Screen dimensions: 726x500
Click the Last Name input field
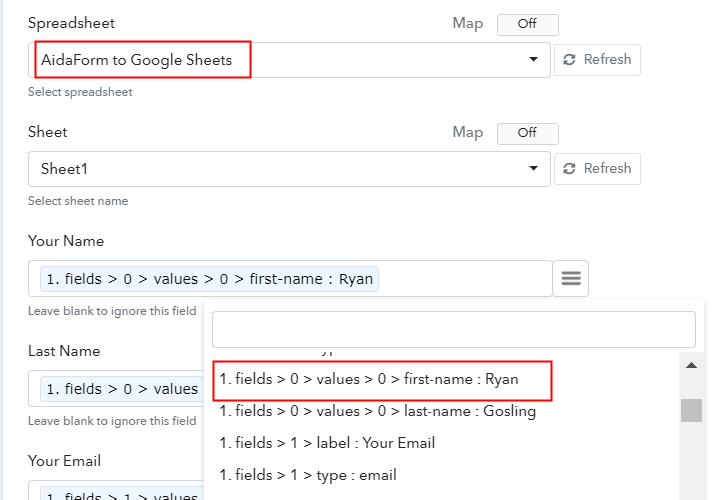click(x=116, y=388)
